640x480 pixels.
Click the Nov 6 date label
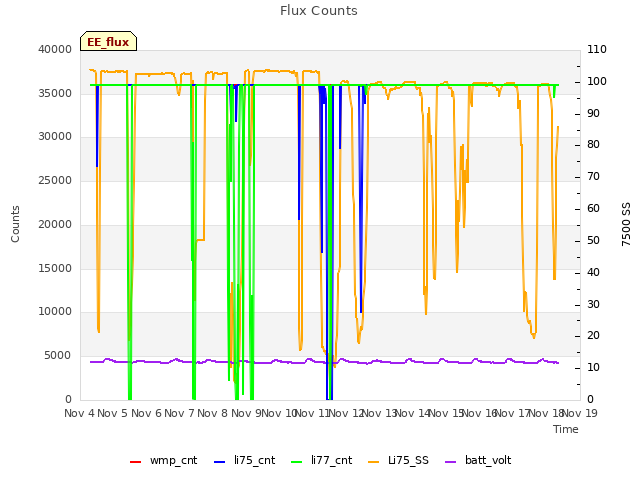click(146, 413)
